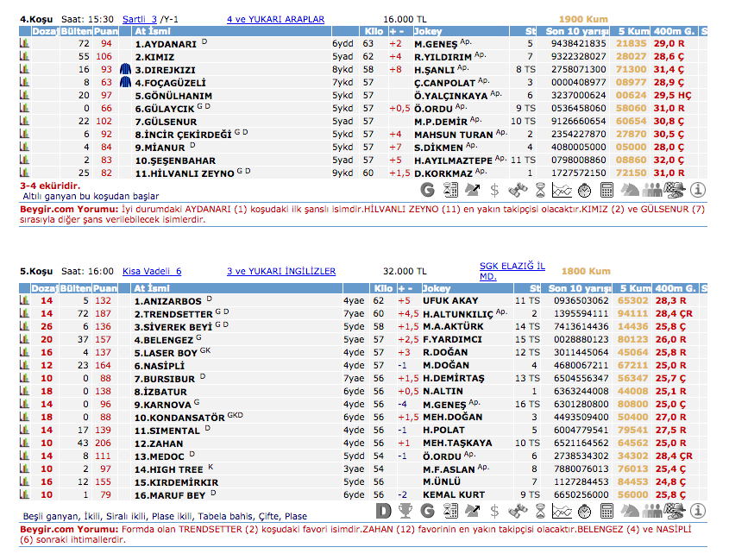This screenshot has height=560, width=729.
Task: Open the calculator icon in race 4 toolbar
Action: point(606,190)
